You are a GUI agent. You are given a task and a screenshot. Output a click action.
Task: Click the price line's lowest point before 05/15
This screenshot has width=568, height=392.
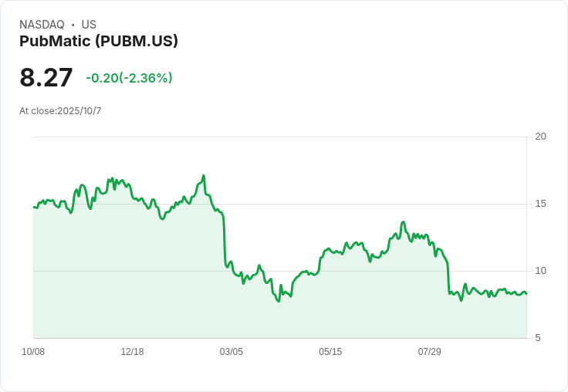pyautogui.click(x=279, y=301)
